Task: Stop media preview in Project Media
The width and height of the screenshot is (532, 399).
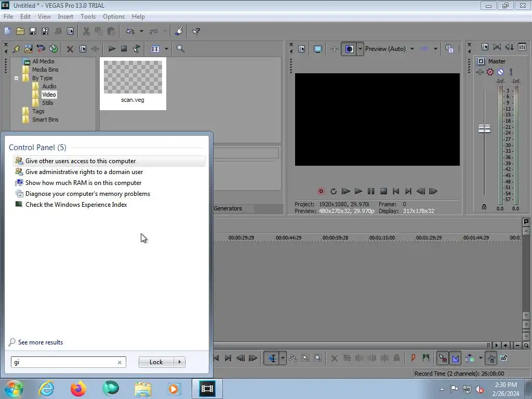Action: (x=124, y=49)
